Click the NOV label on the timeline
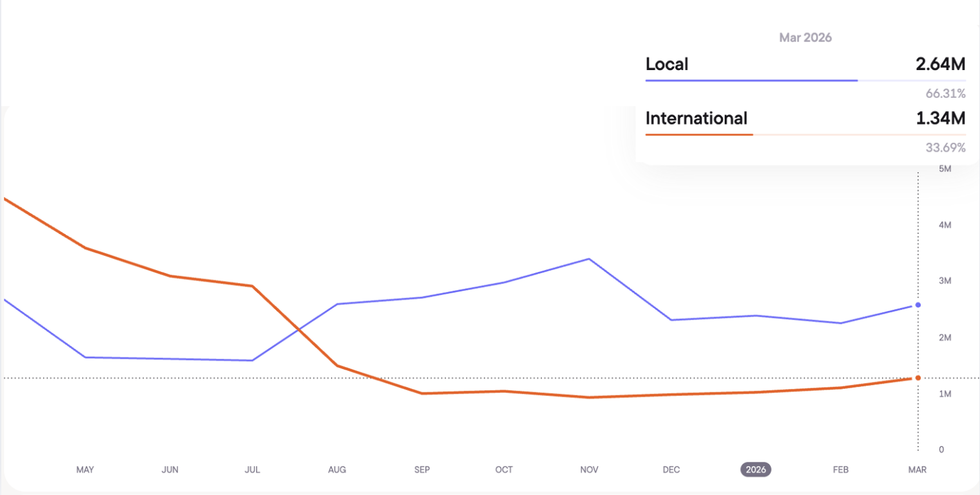This screenshot has width=980, height=495. [x=589, y=470]
